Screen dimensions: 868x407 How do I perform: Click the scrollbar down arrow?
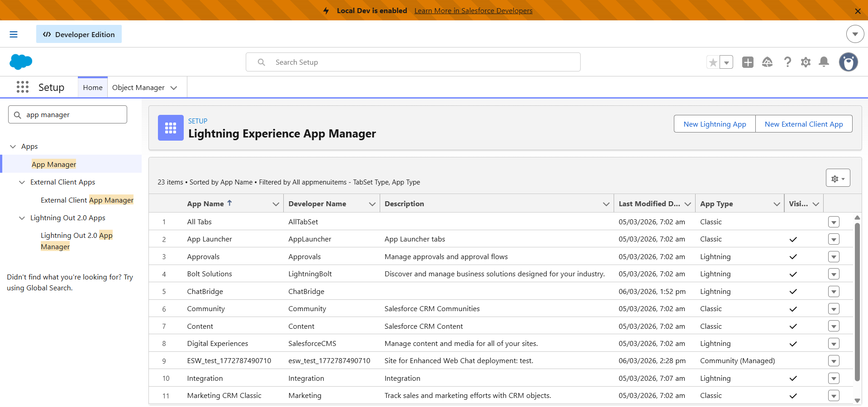point(857,400)
